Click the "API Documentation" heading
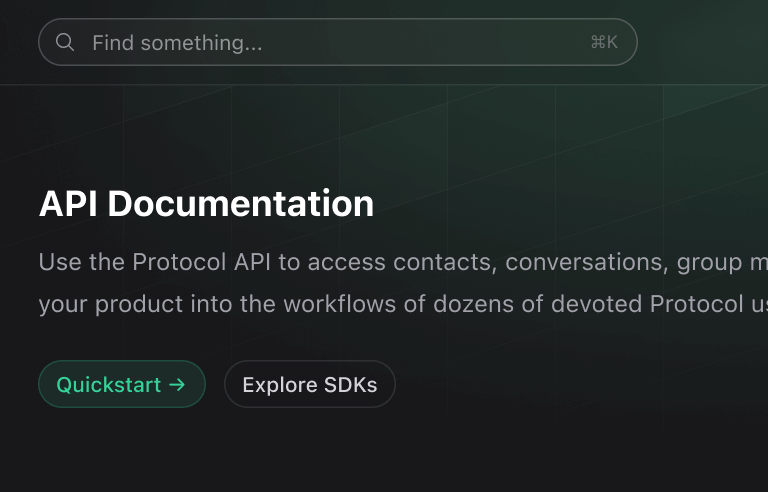768x492 pixels. pos(206,204)
